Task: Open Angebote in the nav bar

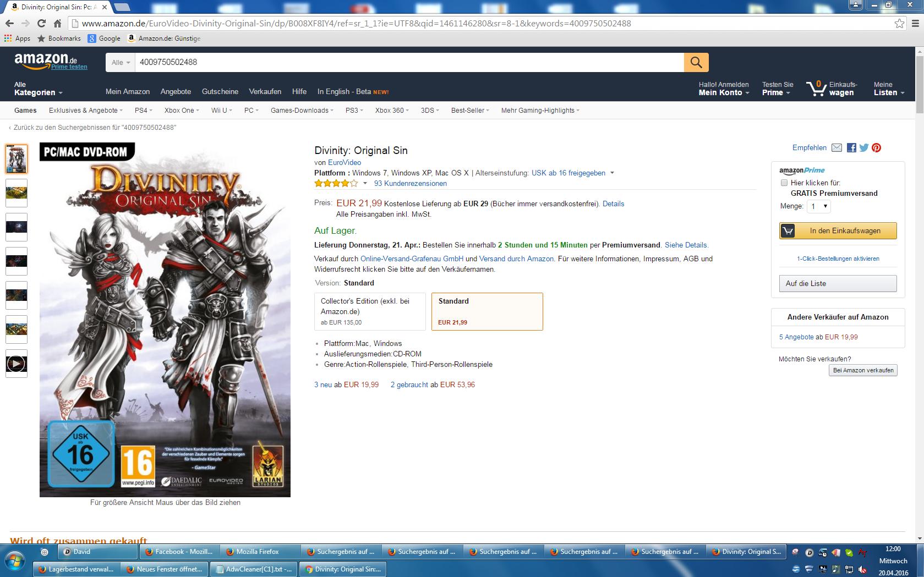Action: coord(176,91)
